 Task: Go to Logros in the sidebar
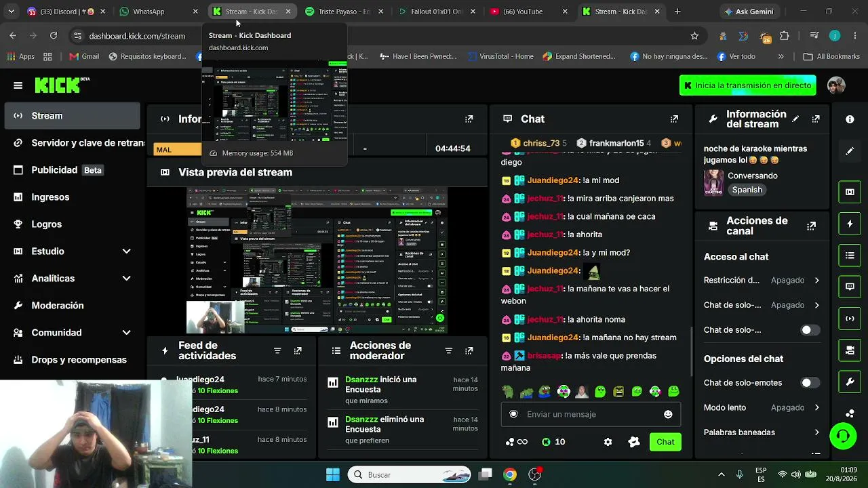72,224
